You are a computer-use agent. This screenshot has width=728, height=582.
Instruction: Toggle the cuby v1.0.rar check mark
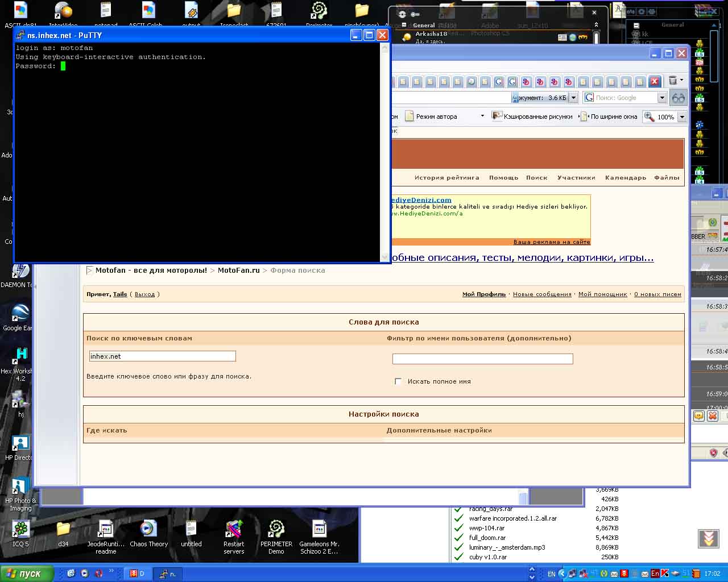(x=458, y=557)
